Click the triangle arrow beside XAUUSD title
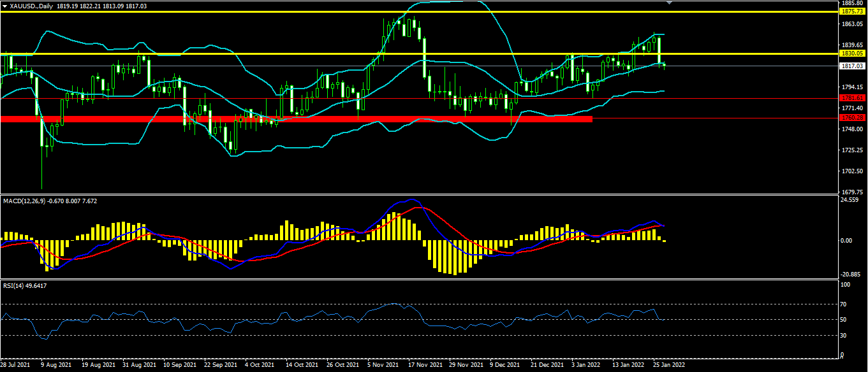This screenshot has width=868, height=372. (x=4, y=5)
